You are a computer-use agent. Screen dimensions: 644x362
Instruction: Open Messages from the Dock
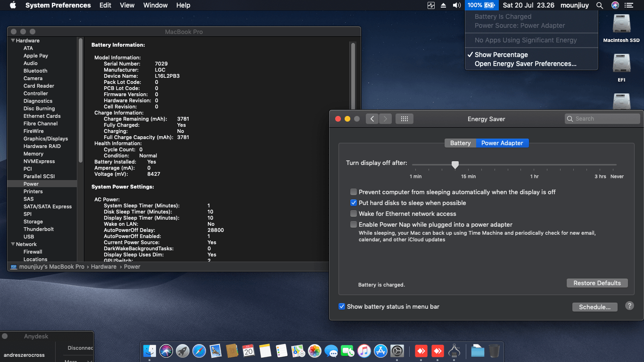331,351
